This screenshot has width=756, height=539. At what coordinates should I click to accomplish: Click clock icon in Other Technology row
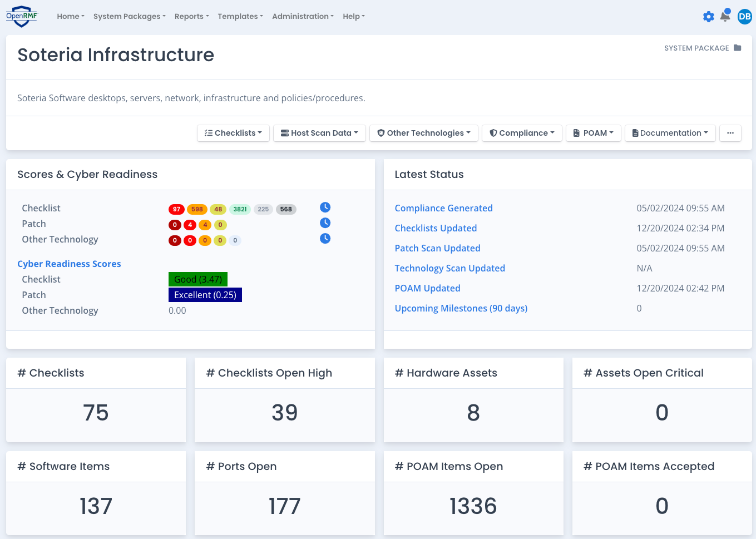(x=325, y=238)
